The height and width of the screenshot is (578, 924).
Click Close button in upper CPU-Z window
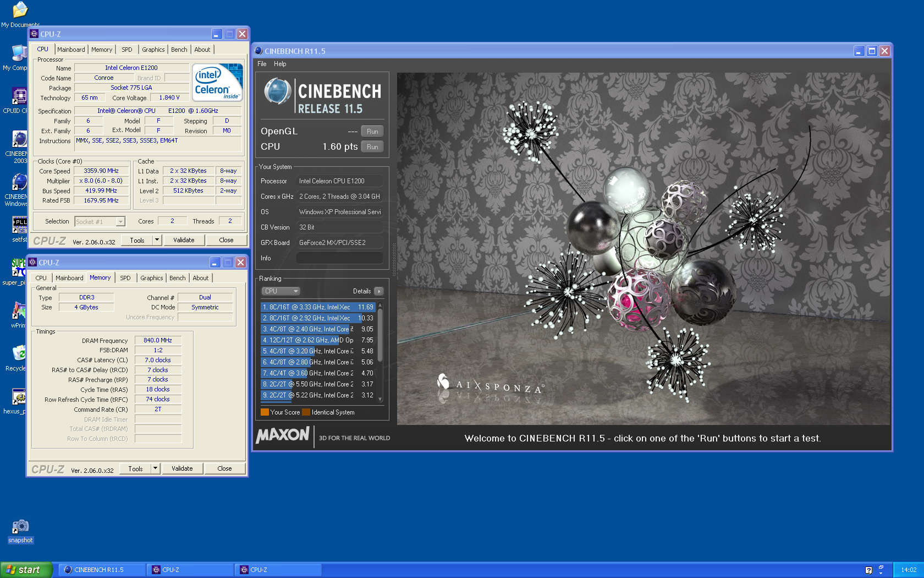click(226, 240)
